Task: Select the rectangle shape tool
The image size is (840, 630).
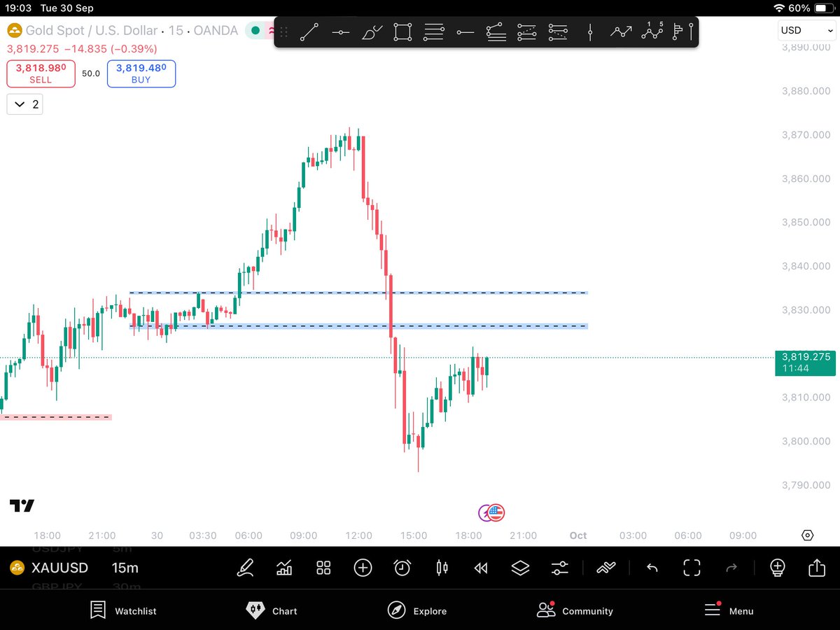Action: (402, 31)
